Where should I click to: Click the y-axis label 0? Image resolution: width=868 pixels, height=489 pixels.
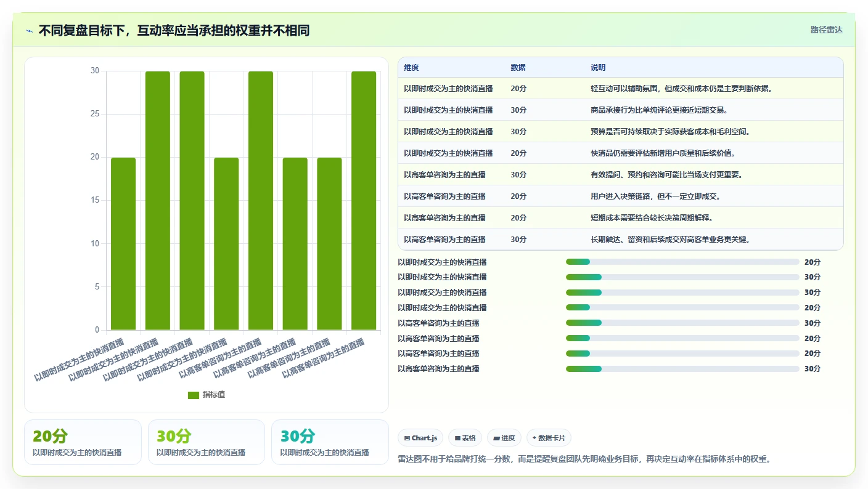[97, 330]
